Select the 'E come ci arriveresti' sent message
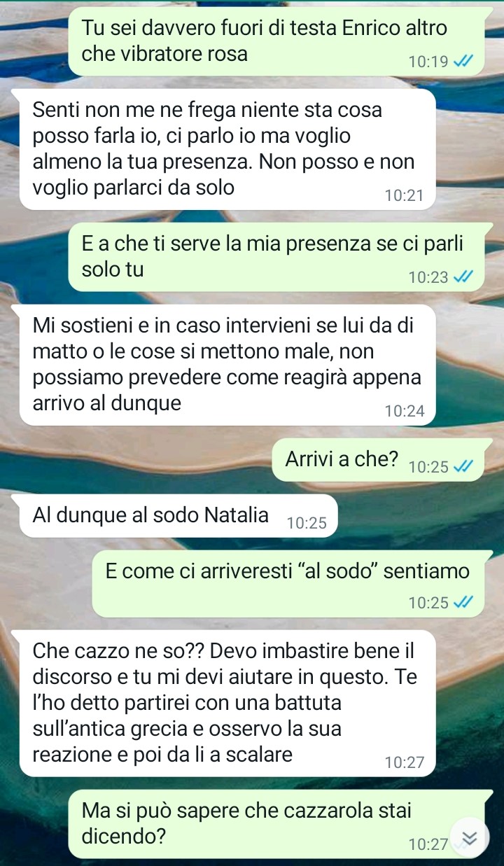This screenshot has width=504, height=866. tap(288, 584)
